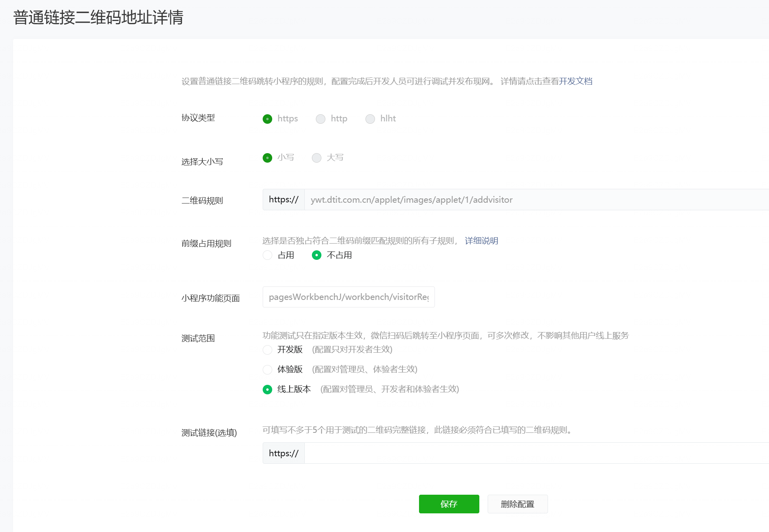Click the 删除配置 button
This screenshot has width=769, height=532.
click(x=517, y=504)
